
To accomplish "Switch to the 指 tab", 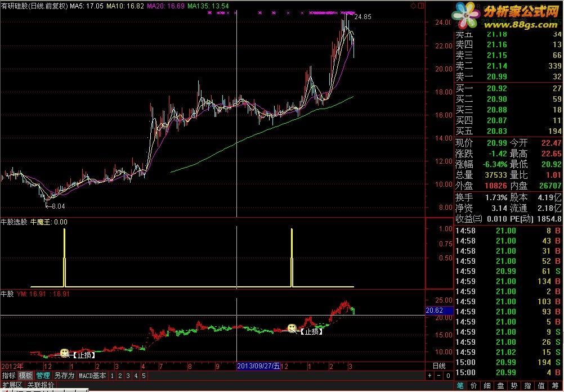I will click(527, 386).
